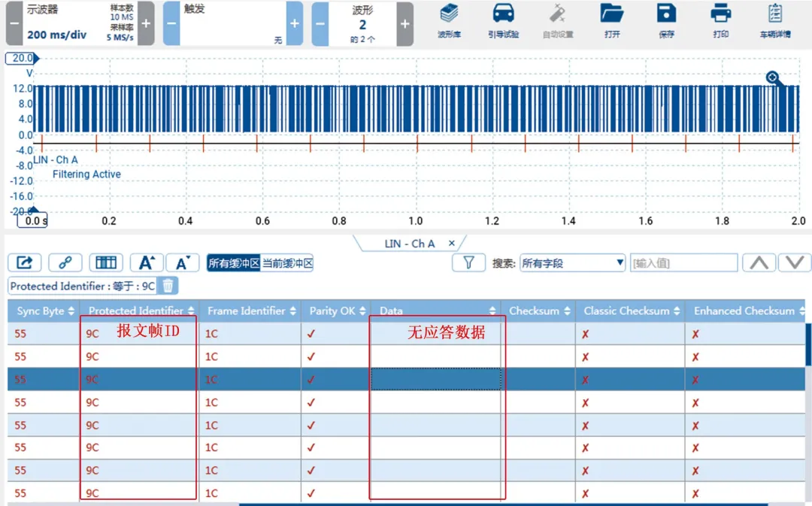This screenshot has height=506, width=812.
Task: Open the 波形库 waveform library
Action: [450, 20]
